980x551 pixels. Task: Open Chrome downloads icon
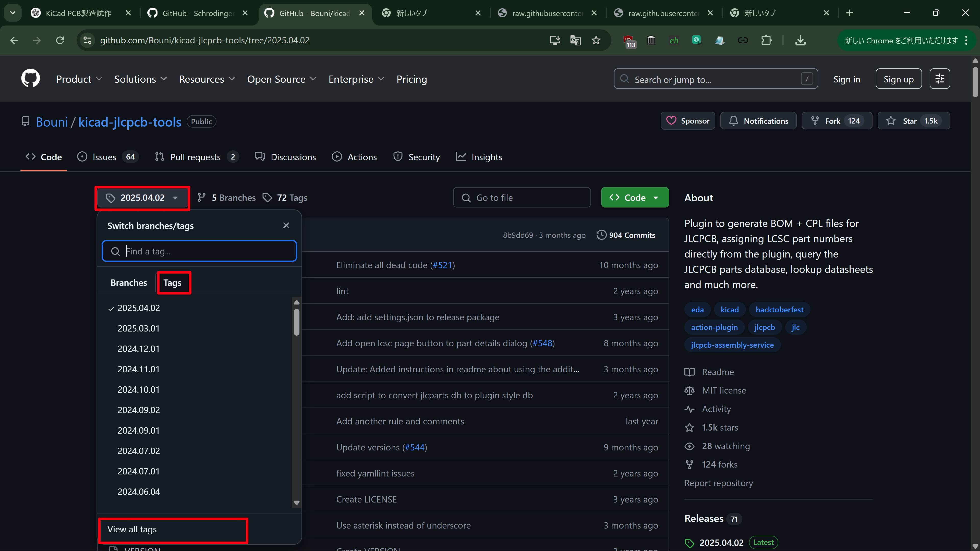click(x=801, y=40)
